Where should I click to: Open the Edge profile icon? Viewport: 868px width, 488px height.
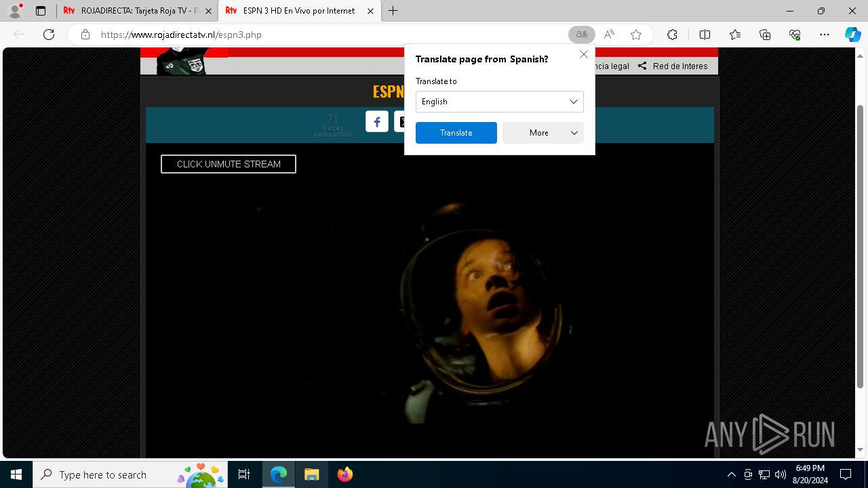[x=15, y=11]
